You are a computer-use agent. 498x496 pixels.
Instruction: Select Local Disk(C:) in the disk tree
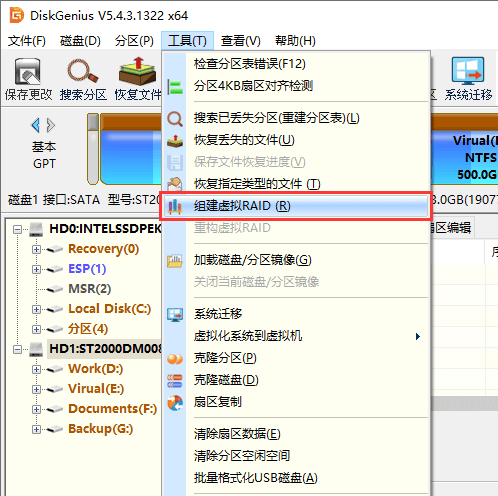coord(109,309)
